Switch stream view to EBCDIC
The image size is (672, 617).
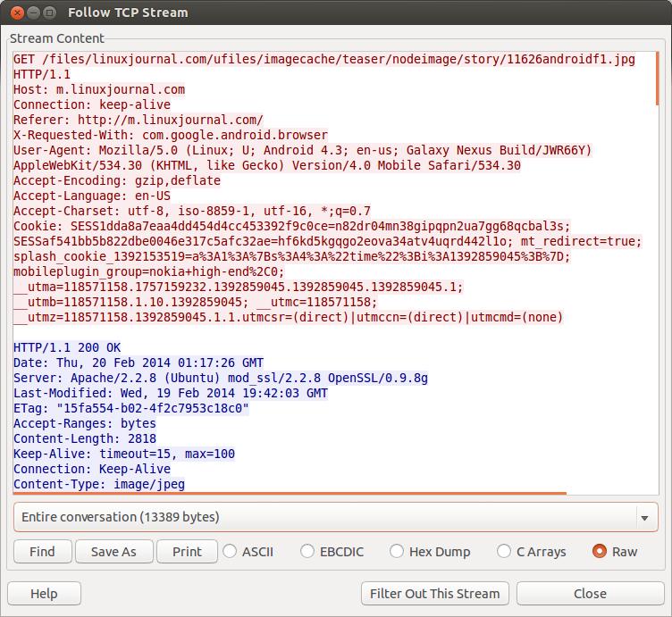click(x=307, y=552)
